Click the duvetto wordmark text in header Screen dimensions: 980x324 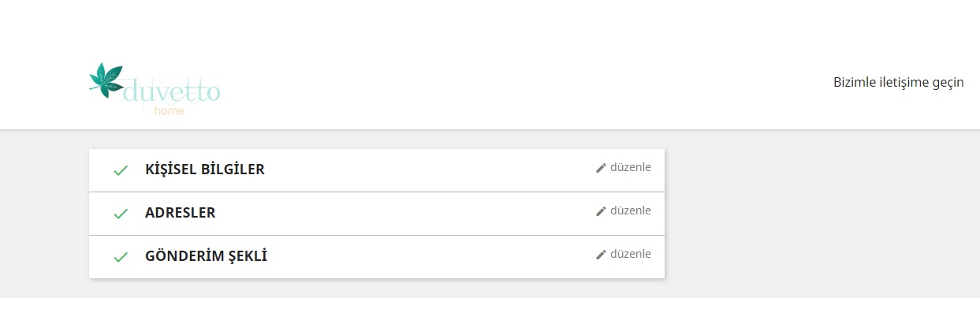point(172,91)
